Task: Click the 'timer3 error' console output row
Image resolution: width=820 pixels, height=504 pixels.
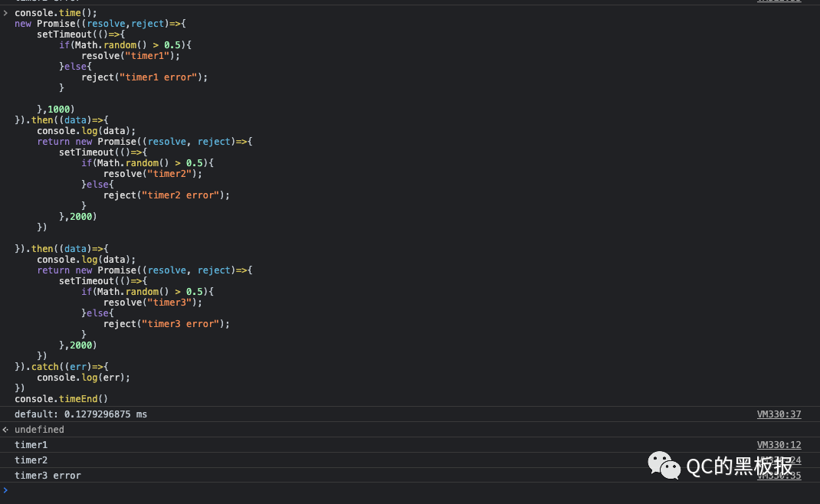Action: (410, 475)
